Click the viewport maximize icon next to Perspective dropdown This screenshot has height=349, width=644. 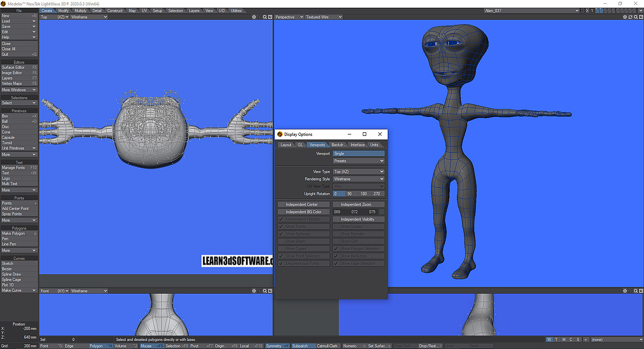pos(641,17)
